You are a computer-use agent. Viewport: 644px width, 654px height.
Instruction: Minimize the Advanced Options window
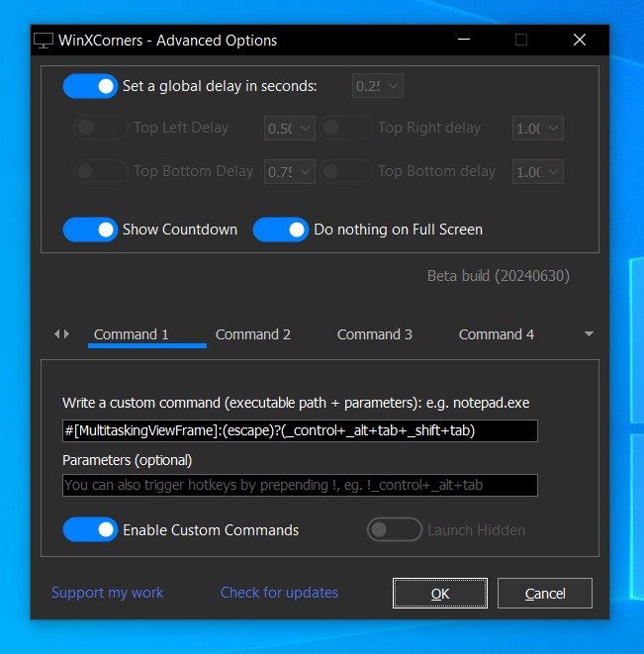tap(465, 41)
